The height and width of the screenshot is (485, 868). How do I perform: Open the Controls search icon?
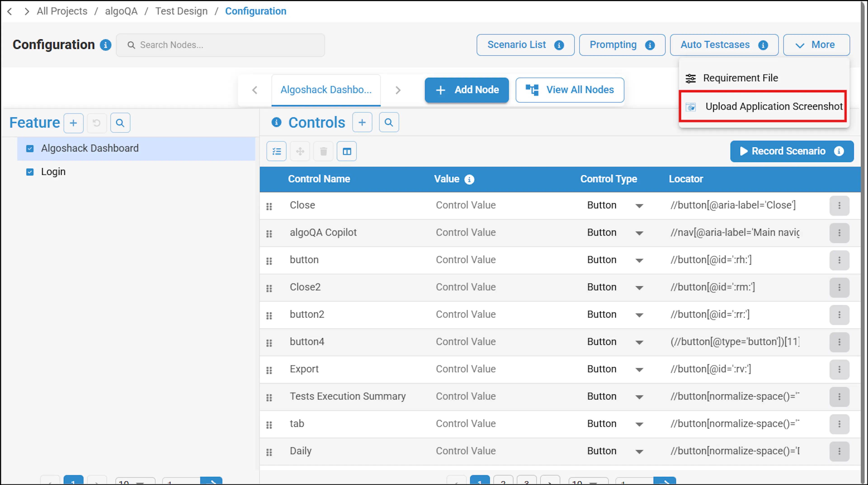pos(389,122)
